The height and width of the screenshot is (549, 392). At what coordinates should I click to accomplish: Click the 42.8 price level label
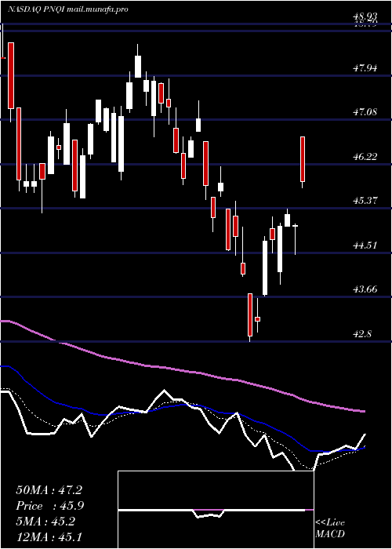tap(362, 333)
